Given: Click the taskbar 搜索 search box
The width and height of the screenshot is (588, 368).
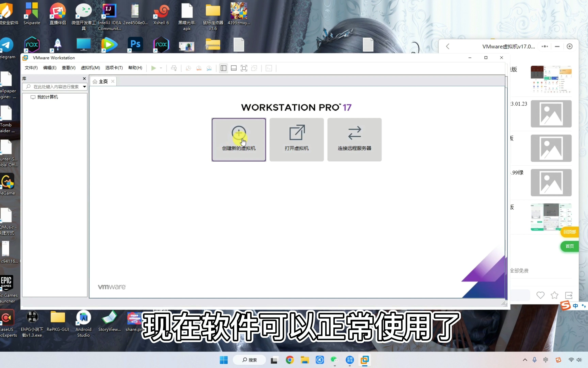Looking at the screenshot, I should click(249, 360).
